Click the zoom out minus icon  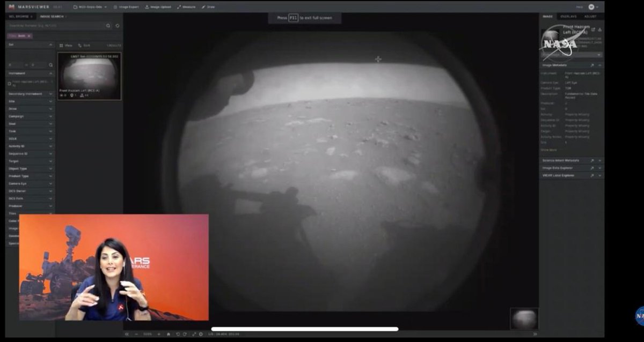[x=136, y=334]
